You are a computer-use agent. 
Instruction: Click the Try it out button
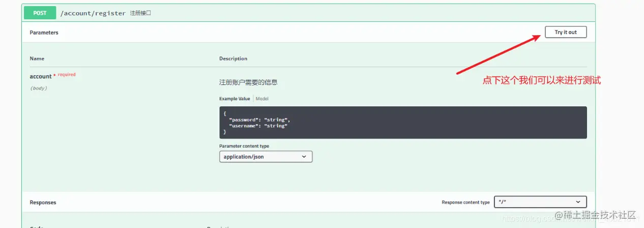click(x=566, y=32)
